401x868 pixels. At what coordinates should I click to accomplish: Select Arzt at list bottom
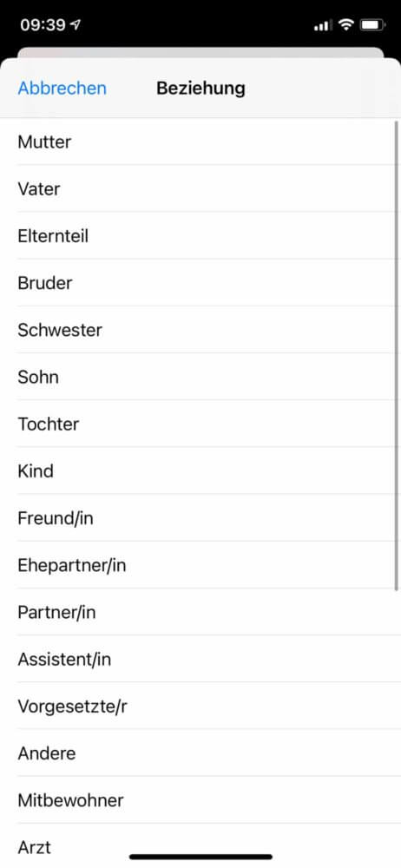200,846
